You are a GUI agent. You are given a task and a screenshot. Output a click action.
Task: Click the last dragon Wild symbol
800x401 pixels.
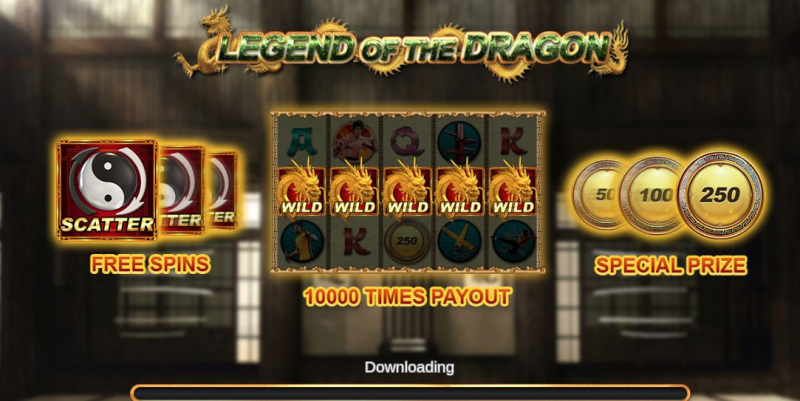click(513, 192)
